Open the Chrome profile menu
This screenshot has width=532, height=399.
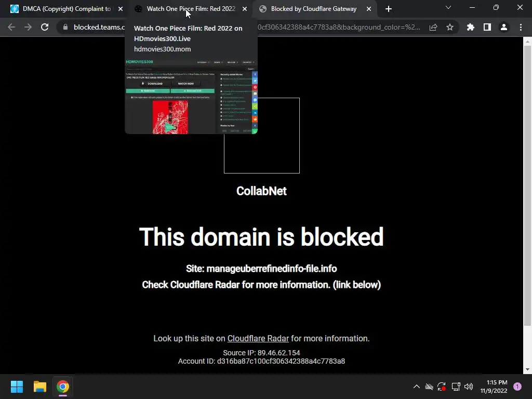coord(504,27)
